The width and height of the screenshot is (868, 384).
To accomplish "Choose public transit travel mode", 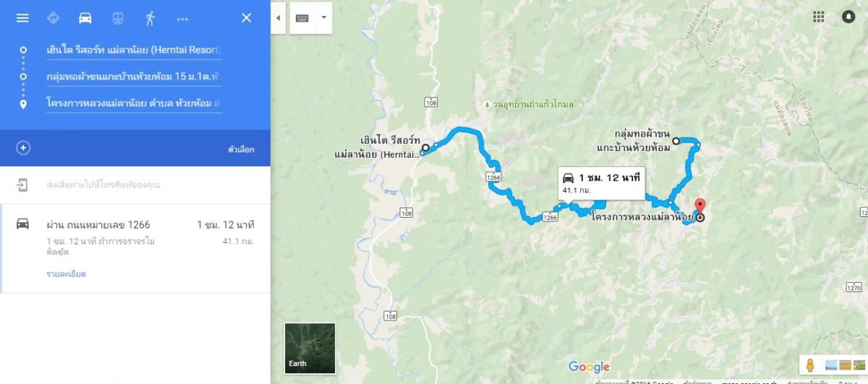I will 117,18.
